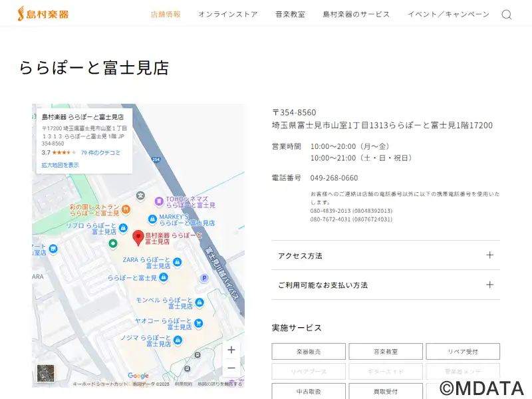This screenshot has width=532, height=399.
Task: Open the 79 件のクチコミ reviews link
Action: tap(100, 153)
